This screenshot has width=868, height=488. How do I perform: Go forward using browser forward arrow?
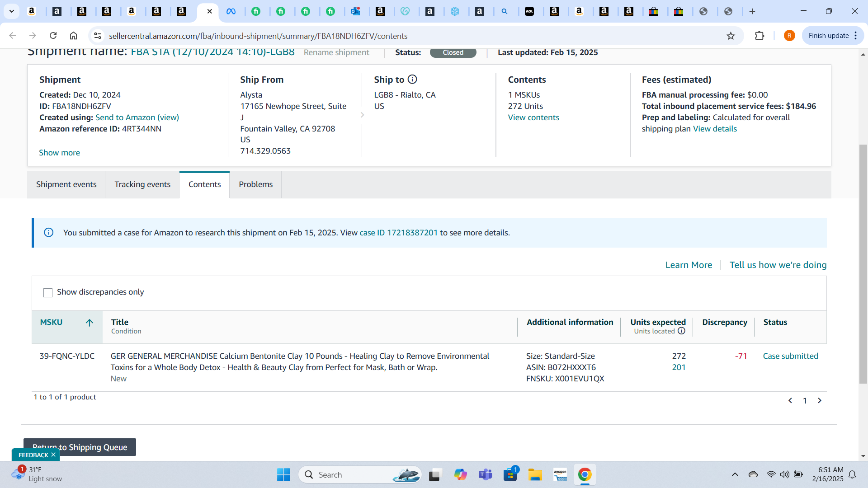(x=33, y=36)
